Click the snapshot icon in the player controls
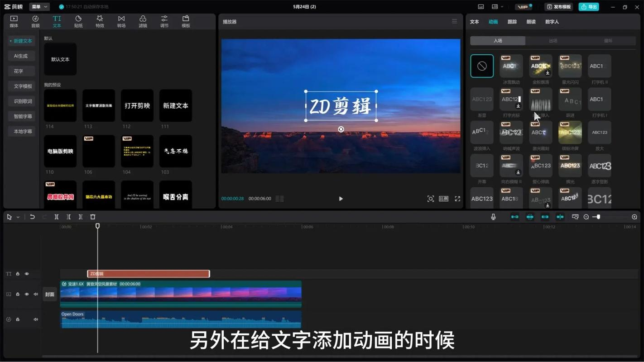 [x=431, y=198]
